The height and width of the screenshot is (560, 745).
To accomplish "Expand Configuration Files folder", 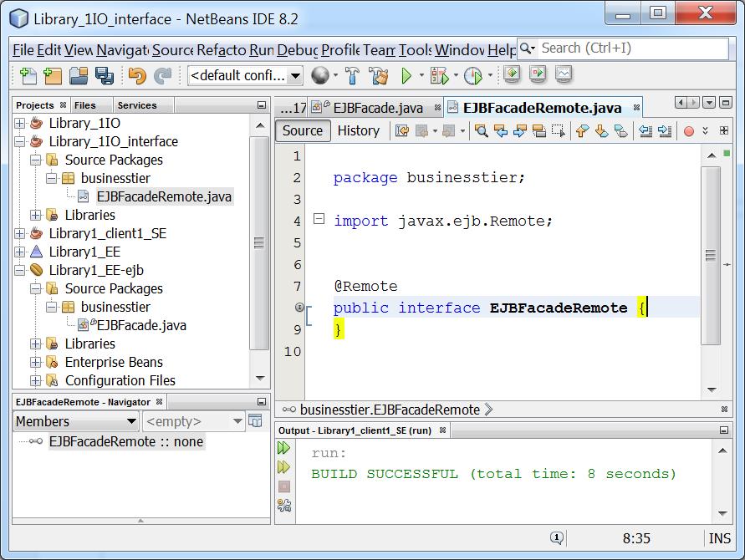I will point(36,380).
